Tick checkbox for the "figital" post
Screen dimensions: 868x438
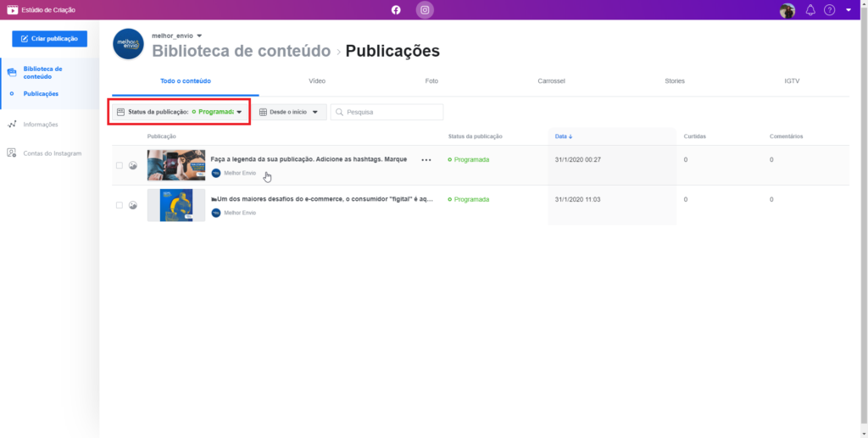pyautogui.click(x=120, y=205)
